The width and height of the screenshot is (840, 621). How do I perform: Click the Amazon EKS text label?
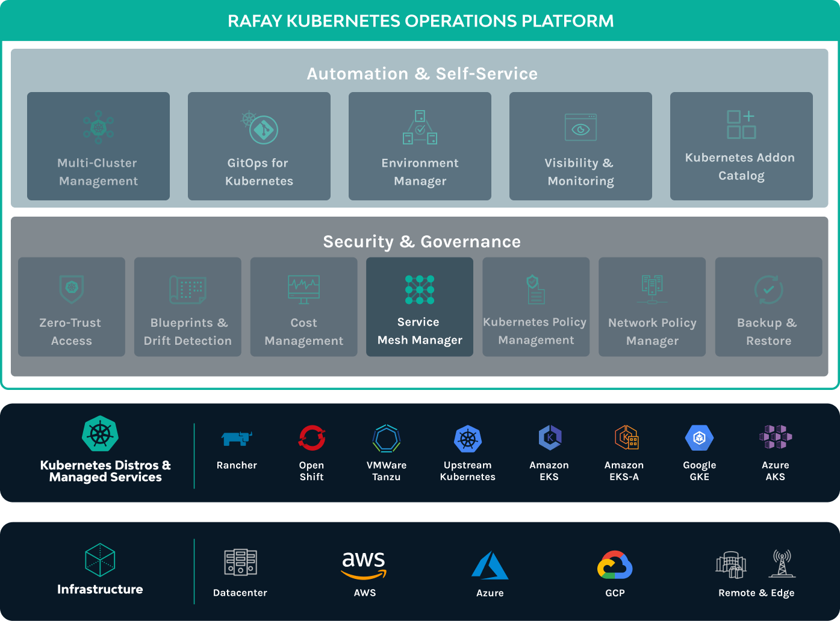pyautogui.click(x=549, y=471)
